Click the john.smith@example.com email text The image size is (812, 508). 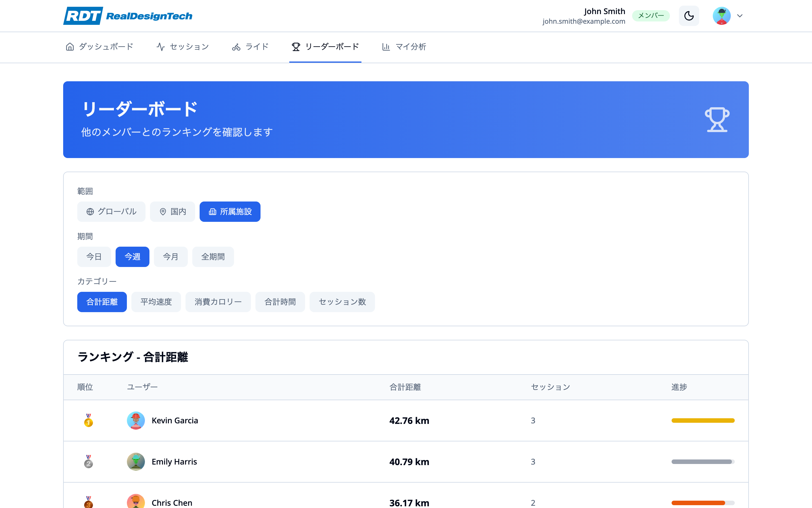pyautogui.click(x=584, y=21)
